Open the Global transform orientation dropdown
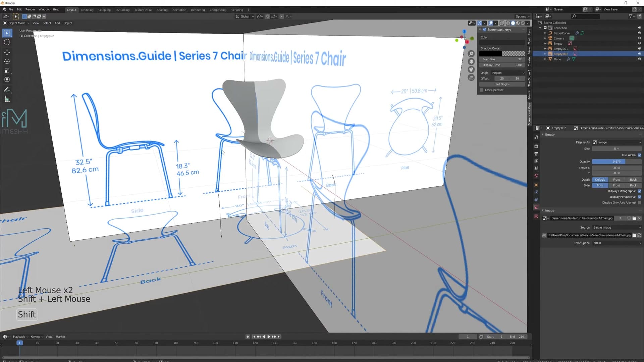Screen dimensions: 644x362 pos(245,16)
